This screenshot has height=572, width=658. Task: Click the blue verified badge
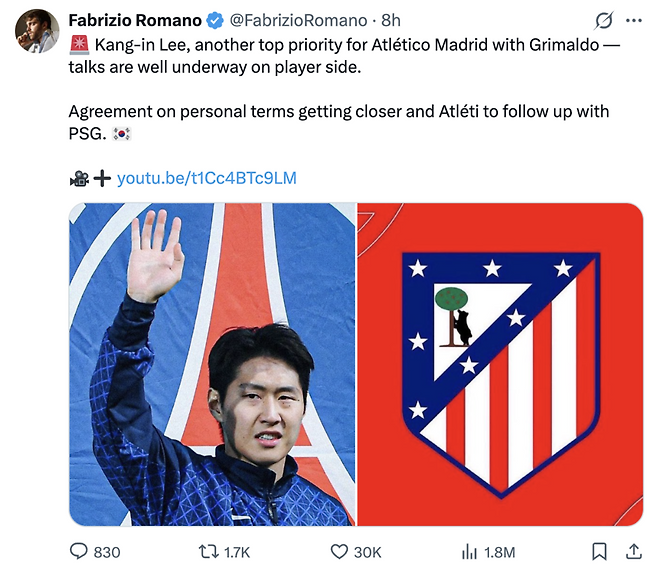point(215,20)
